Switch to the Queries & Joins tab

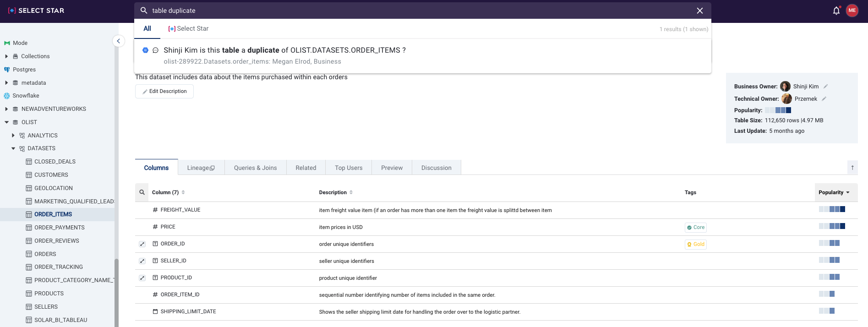click(x=255, y=168)
